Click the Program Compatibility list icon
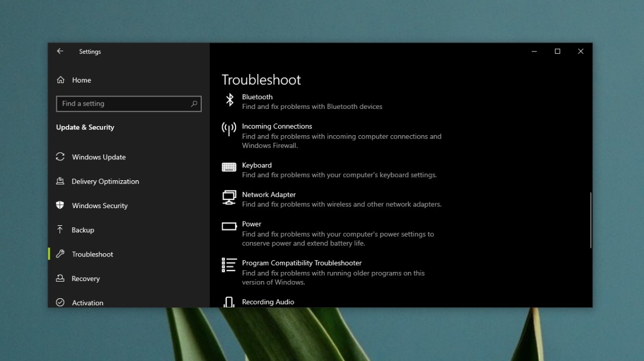Image resolution: width=644 pixels, height=361 pixels. (x=229, y=265)
